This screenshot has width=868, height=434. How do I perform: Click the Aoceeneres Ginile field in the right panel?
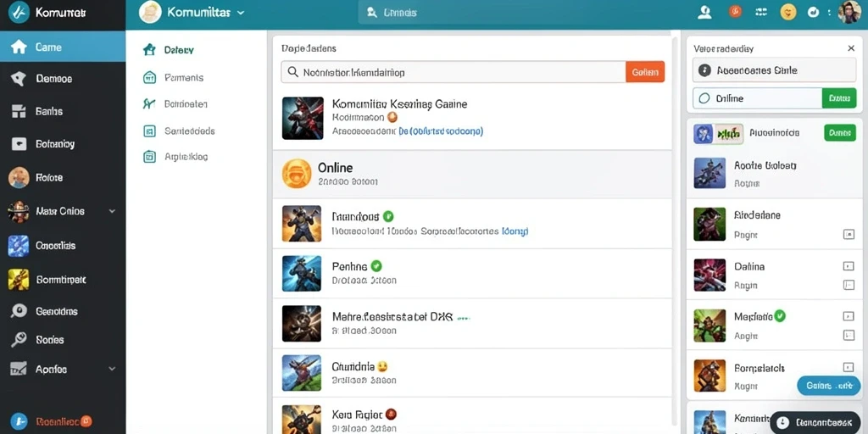click(775, 70)
